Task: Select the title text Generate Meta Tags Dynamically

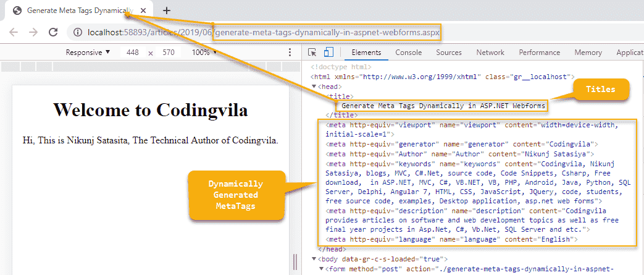Action: (x=443, y=106)
